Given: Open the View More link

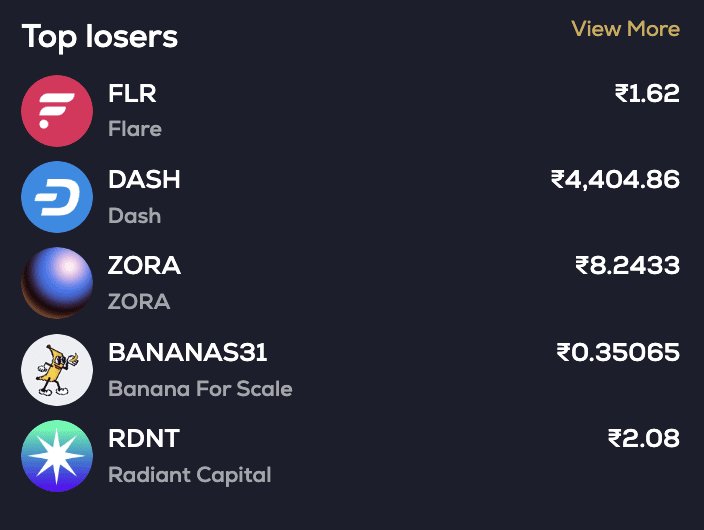Looking at the screenshot, I should coord(625,29).
